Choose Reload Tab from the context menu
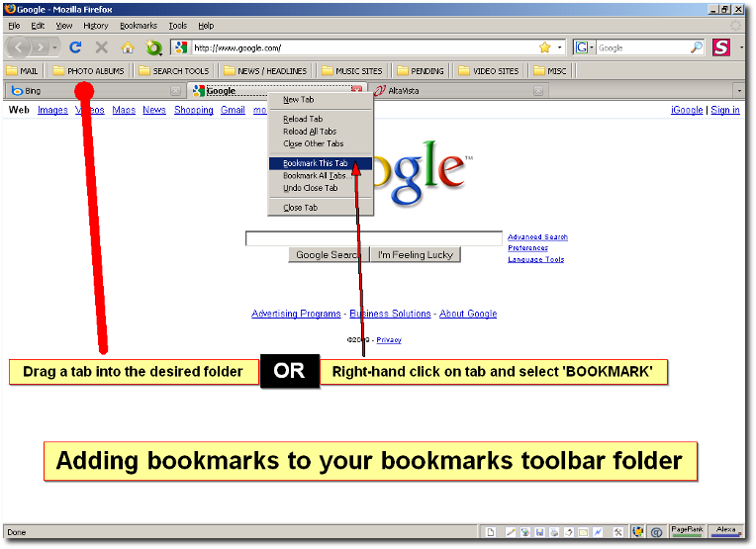Image resolution: width=756 pixels, height=549 pixels. (x=321, y=119)
